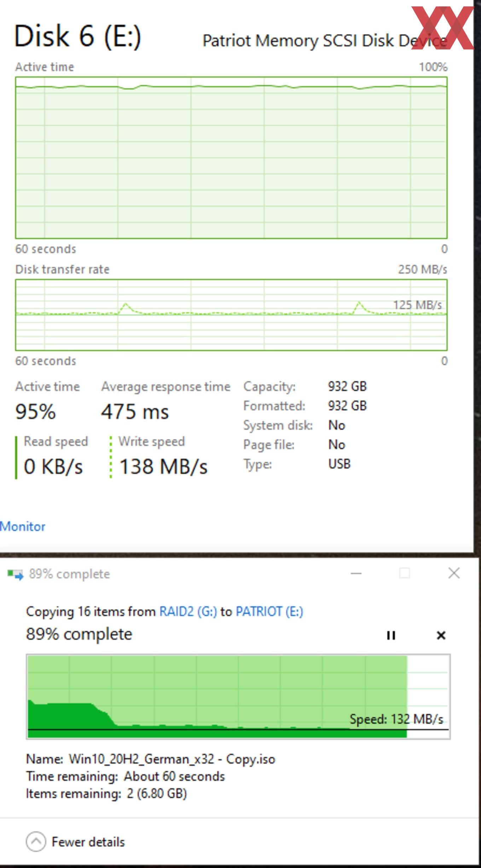Click the copy dialog title bar icon
481x868 pixels.
coord(15,574)
